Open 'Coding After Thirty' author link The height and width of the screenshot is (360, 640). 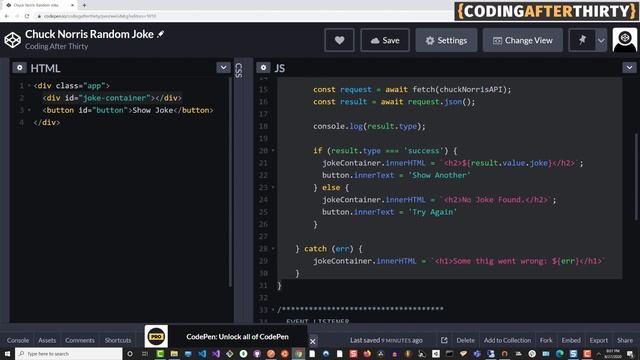point(56,47)
